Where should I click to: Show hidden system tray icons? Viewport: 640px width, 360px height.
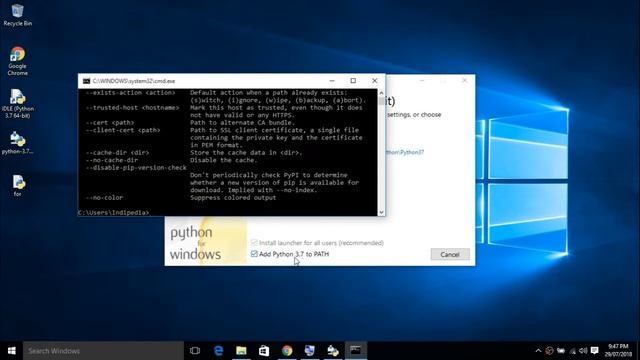(538, 351)
